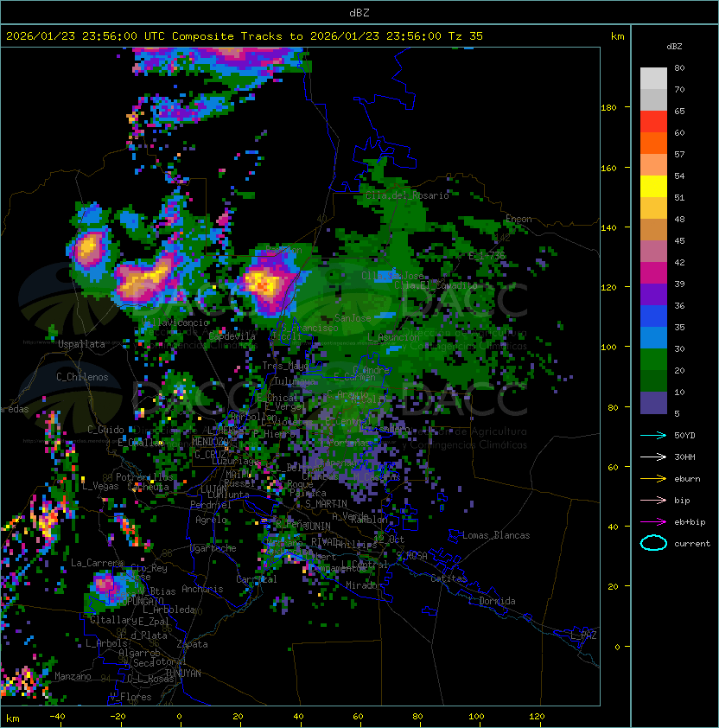
Task: Click the 'Uspallata' map label
Action: pos(81,344)
